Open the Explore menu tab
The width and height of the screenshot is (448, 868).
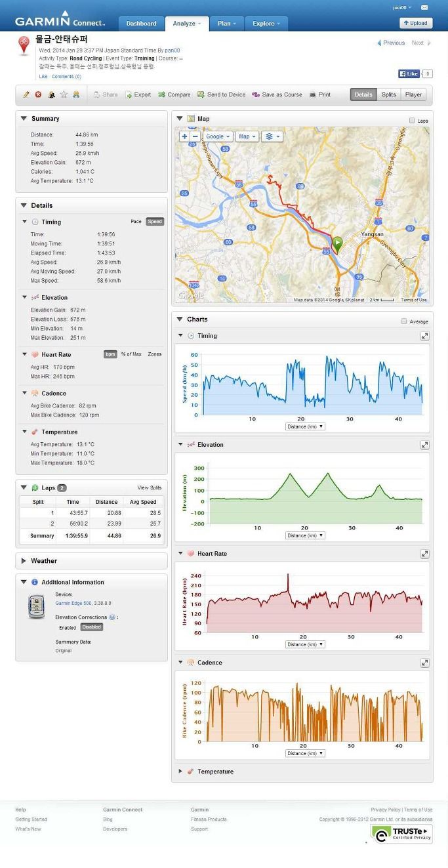[266, 24]
